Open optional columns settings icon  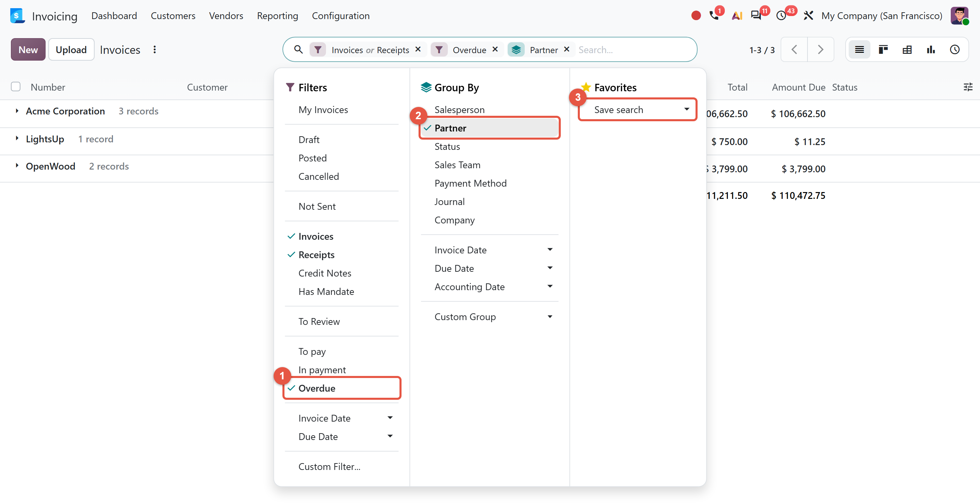click(968, 87)
